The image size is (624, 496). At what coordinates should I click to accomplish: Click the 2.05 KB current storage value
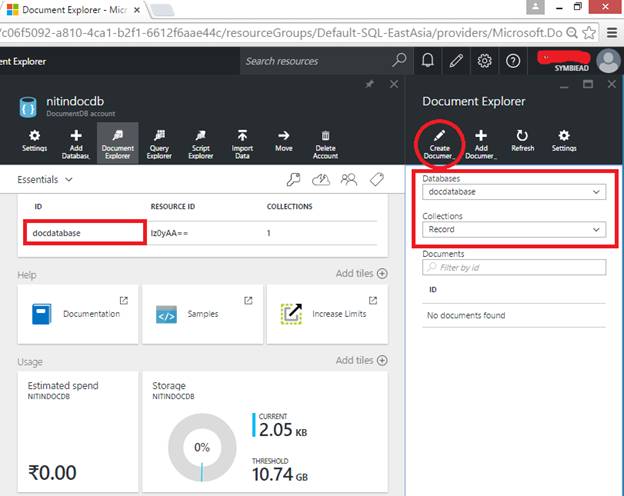283,430
